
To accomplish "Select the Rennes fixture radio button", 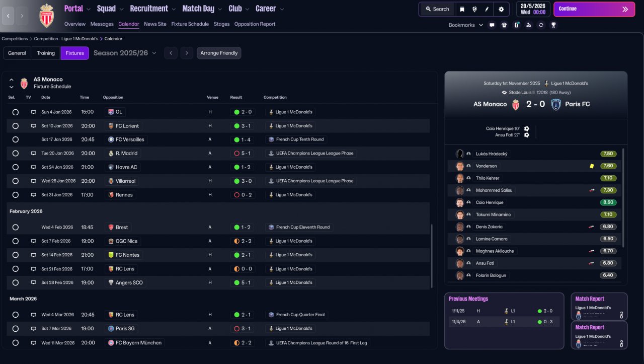I will pos(16,195).
